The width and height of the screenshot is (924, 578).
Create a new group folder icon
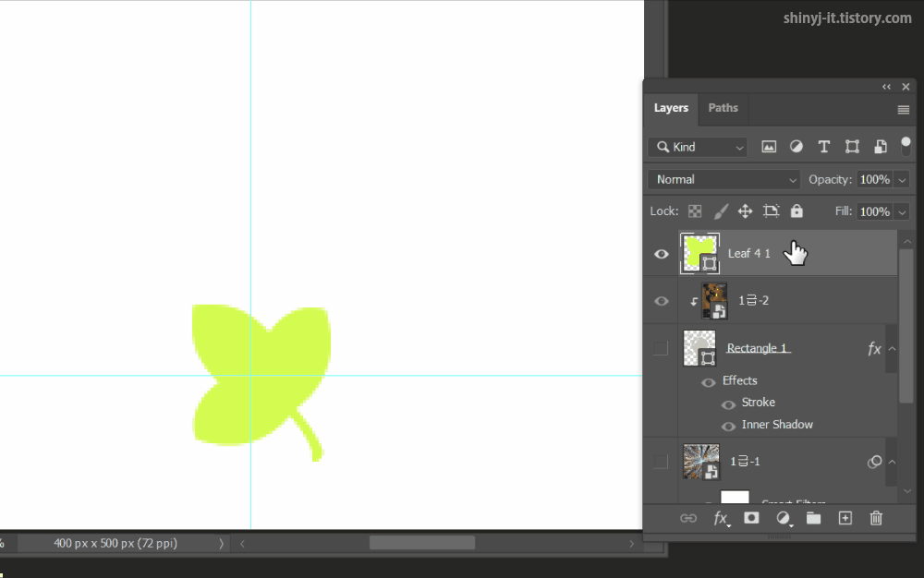tap(814, 518)
